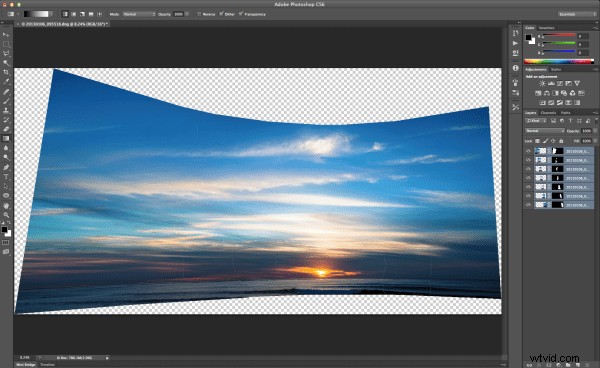Screen dimensions: 600x368
Task: Select the Eraser tool
Action: point(6,129)
